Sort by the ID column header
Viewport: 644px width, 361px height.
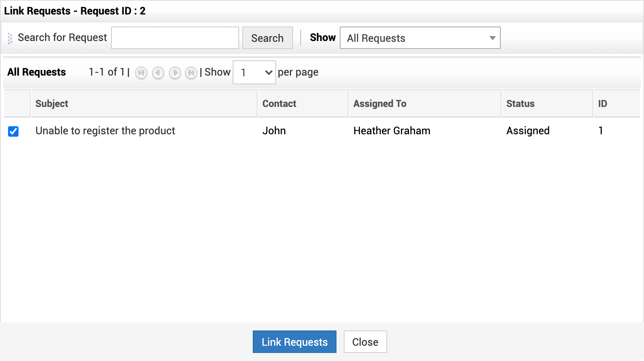[x=602, y=104]
